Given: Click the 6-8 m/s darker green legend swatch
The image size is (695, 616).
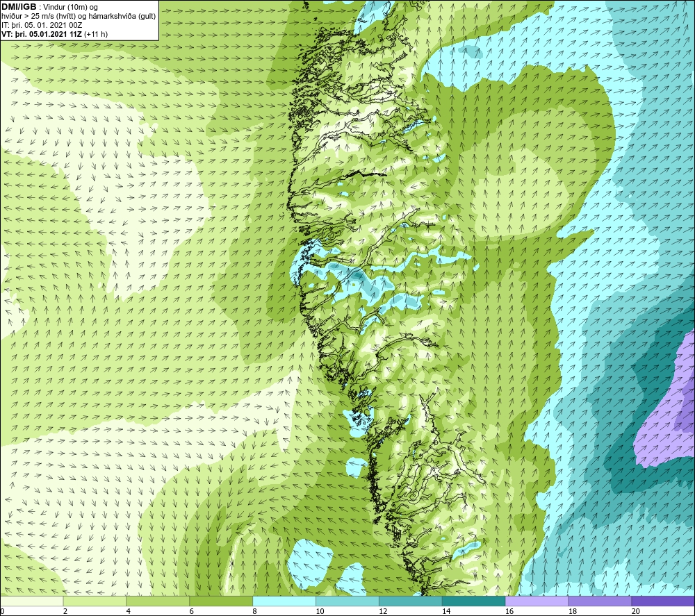Looking at the screenshot, I should click(x=221, y=601).
